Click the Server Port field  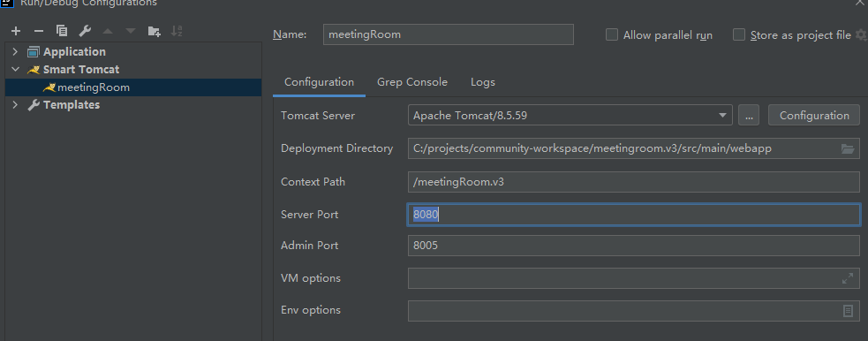(634, 215)
